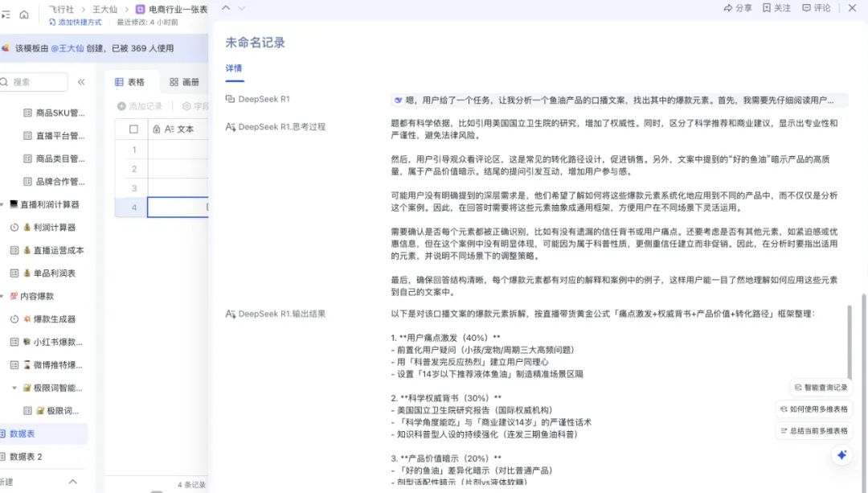Screen dimensions: 868x493
Task: Collapse the 内容爆款 folder
Action: [x=2, y=296]
